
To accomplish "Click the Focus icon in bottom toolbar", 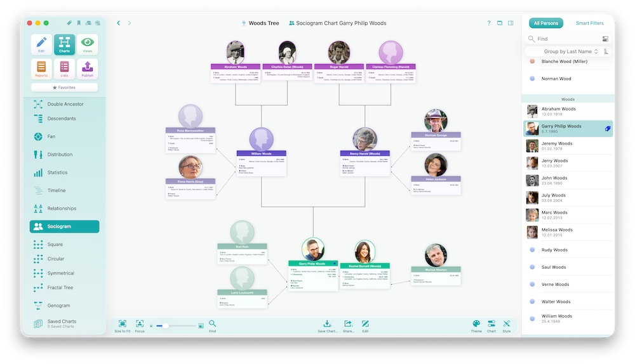I will click(x=140, y=324).
